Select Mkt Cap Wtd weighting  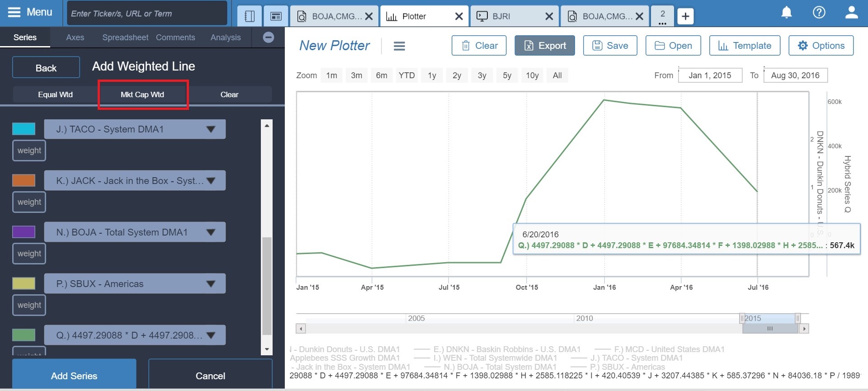point(142,94)
